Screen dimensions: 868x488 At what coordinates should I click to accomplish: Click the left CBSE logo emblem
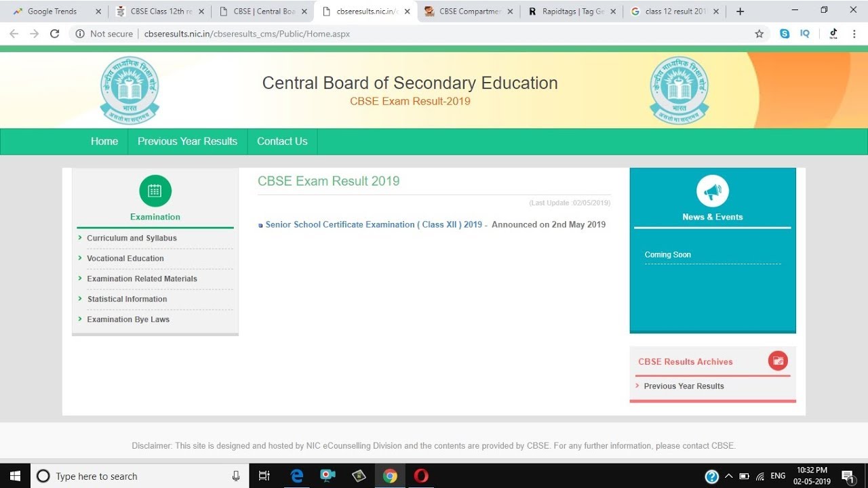click(130, 90)
